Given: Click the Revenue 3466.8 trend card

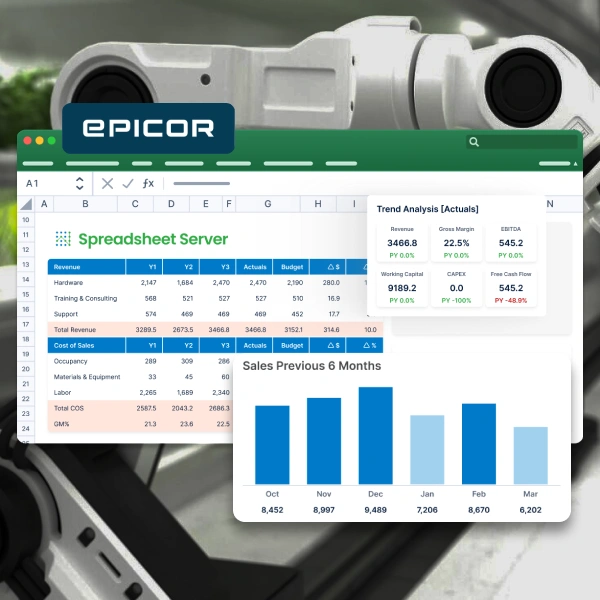Looking at the screenshot, I should coord(402,243).
